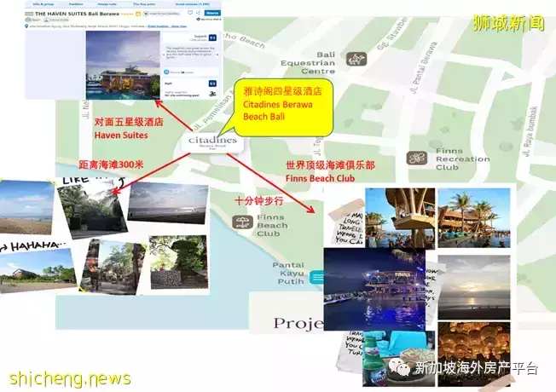Click the Finns Beach Club map label
This screenshot has height=392, width=556.
click(272, 226)
